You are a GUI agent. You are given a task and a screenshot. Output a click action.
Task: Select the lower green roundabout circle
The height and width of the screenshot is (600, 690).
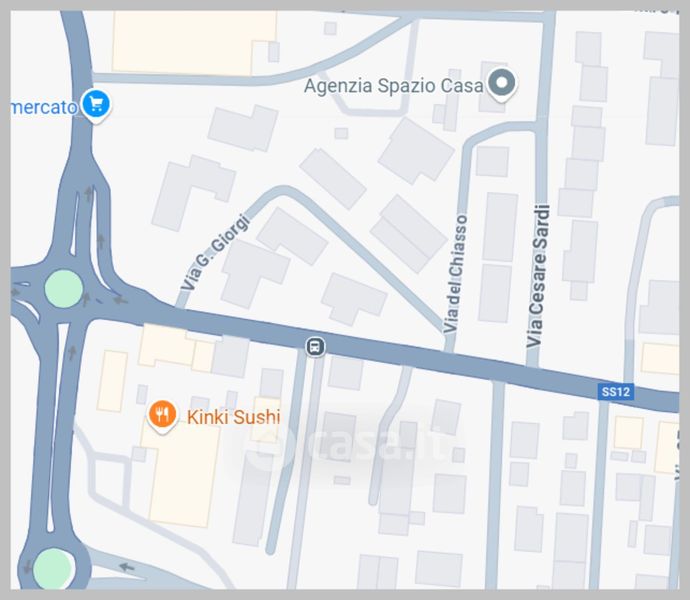52,568
